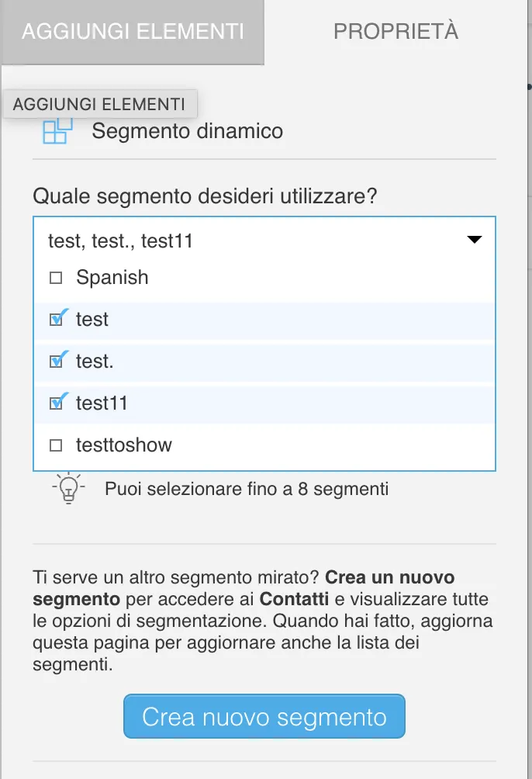Select the Spanish option label
Image resolution: width=532 pixels, height=779 pixels.
[112, 277]
